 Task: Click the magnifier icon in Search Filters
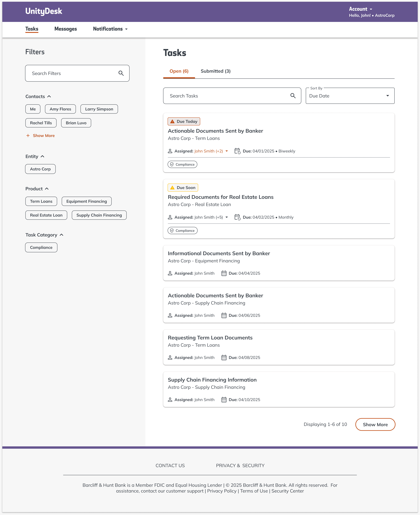[x=121, y=73]
